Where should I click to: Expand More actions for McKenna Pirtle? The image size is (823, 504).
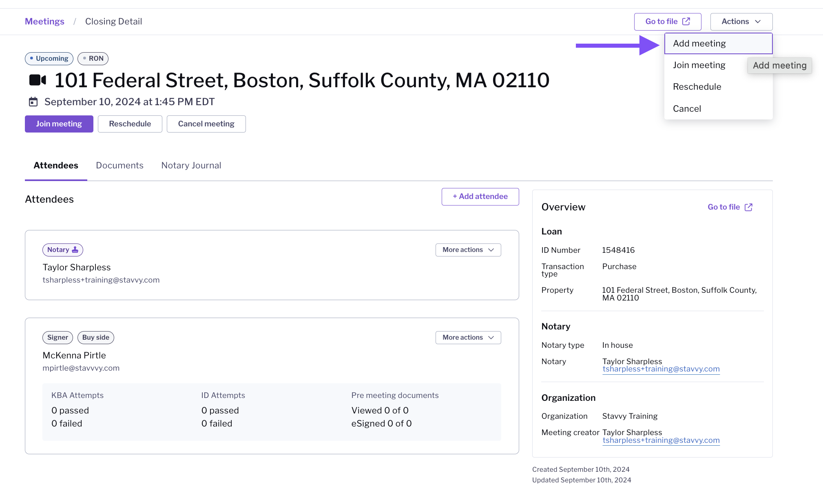tap(468, 337)
